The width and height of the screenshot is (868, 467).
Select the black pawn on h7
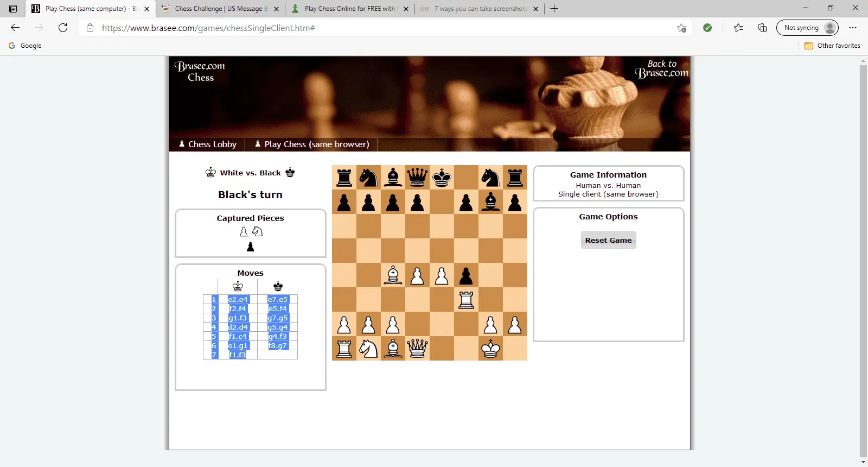coord(515,202)
